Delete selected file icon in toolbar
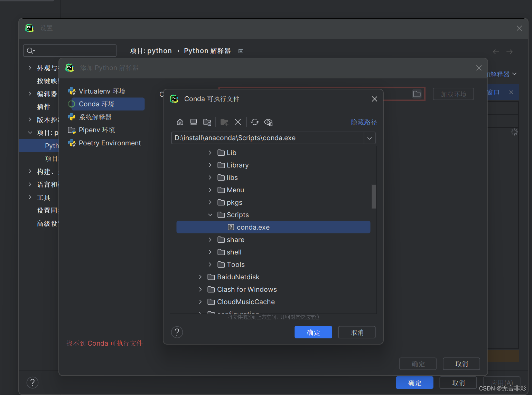Viewport: 532px width, 395px height. point(238,122)
